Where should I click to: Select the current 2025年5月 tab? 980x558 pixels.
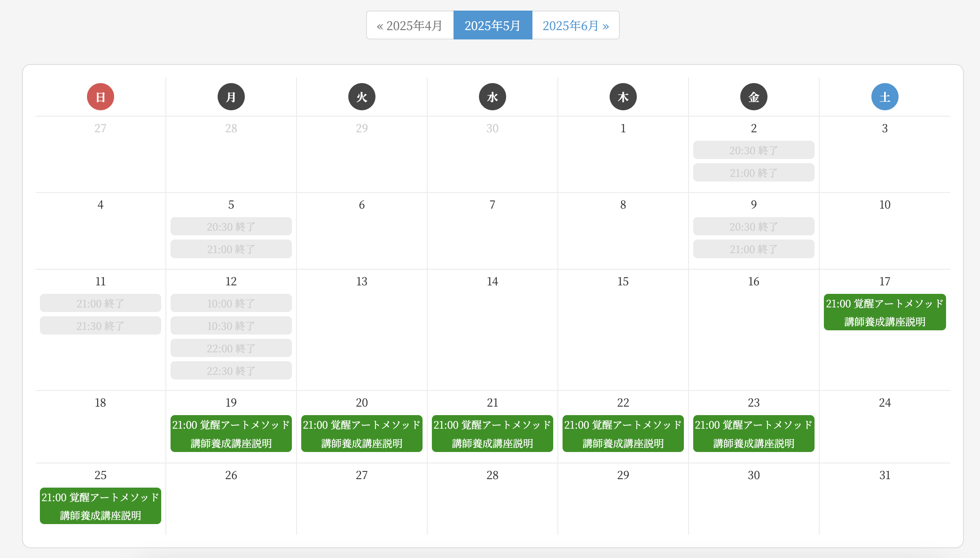pyautogui.click(x=493, y=25)
